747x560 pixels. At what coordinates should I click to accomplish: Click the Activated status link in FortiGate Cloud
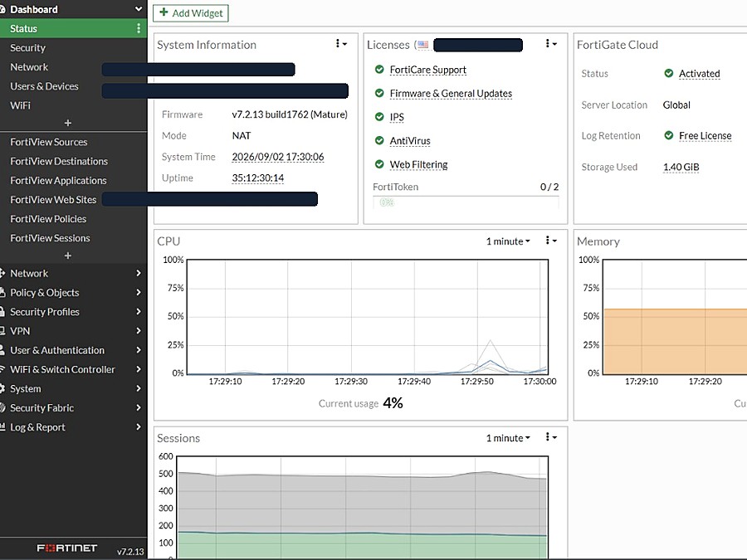point(699,73)
